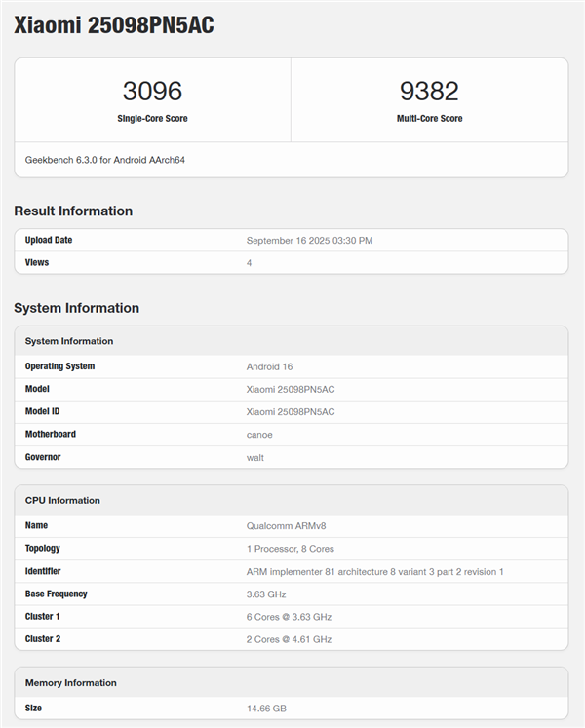Click the Android 16 operating system value
The height and width of the screenshot is (728, 585).
[269, 366]
